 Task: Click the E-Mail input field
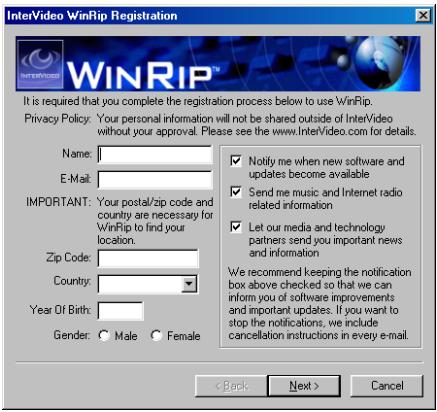(155, 180)
